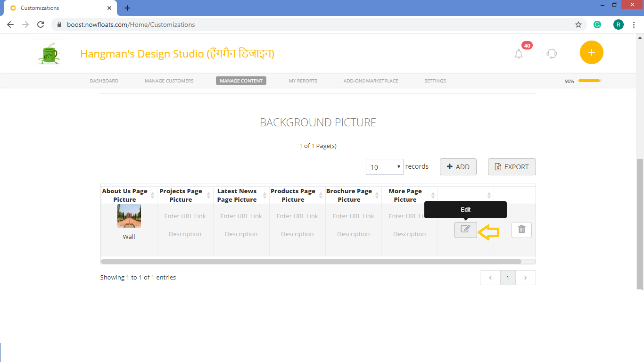Sort by Latest News Page Picture column
The image size is (644, 362).
tap(241, 195)
